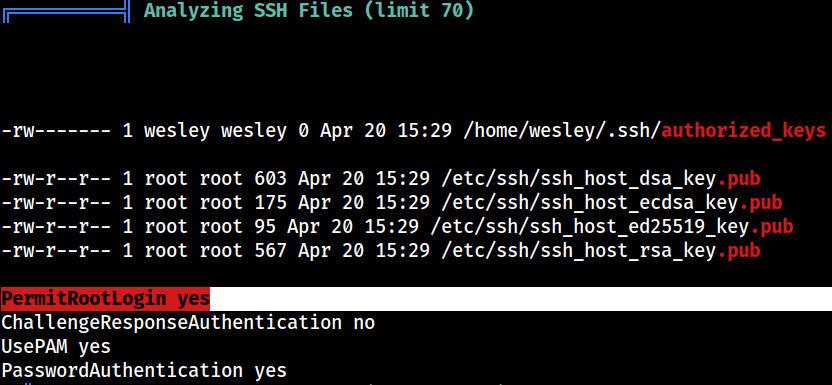Click the "Analyzing SSH Files" heading text

(x=248, y=11)
